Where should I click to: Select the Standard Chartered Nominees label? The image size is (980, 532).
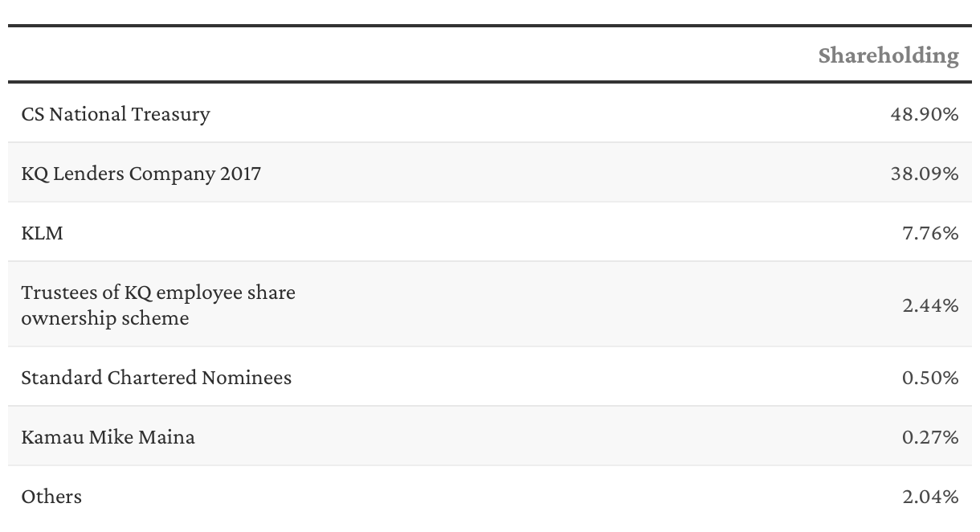pos(156,377)
